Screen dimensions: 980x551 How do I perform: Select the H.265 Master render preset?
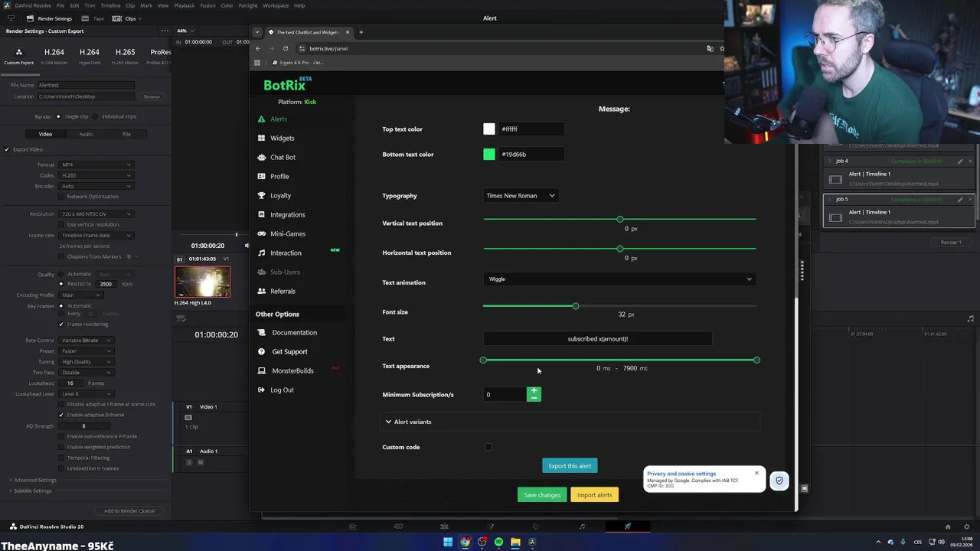(x=125, y=56)
